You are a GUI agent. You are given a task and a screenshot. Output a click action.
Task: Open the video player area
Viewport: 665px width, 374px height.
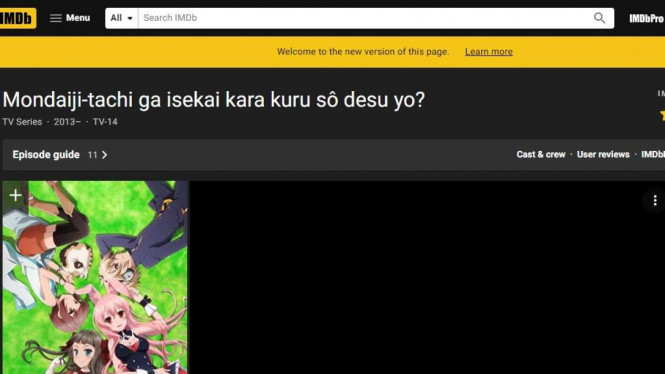pyautogui.click(x=427, y=278)
